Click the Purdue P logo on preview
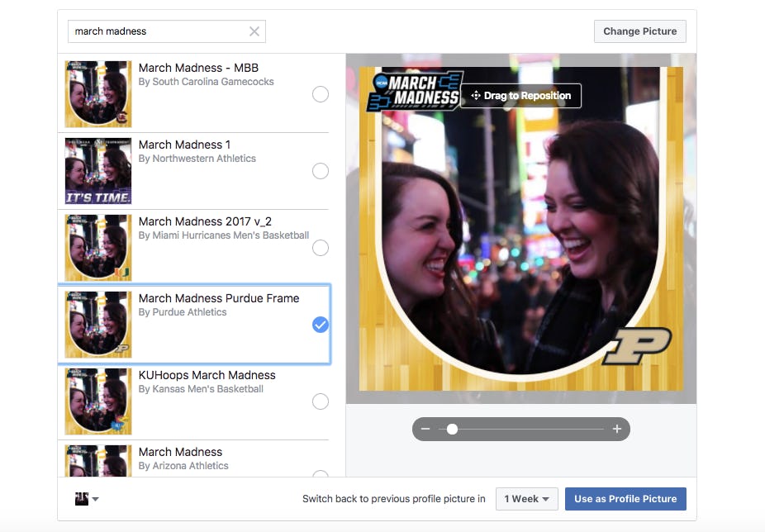765x532 pixels. [637, 345]
